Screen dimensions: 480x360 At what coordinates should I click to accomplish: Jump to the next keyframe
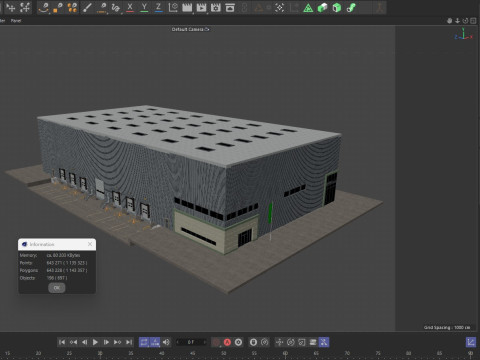[x=117, y=342]
